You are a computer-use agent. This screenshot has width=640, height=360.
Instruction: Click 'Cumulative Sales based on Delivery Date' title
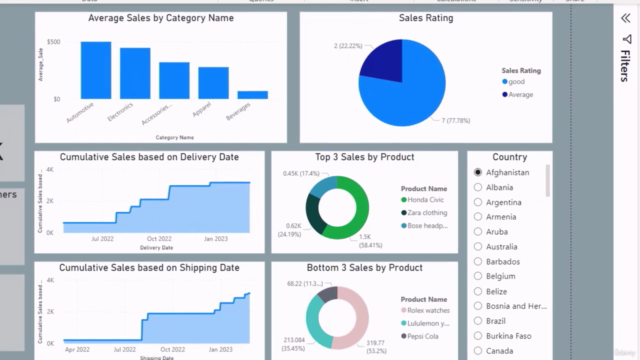point(149,157)
